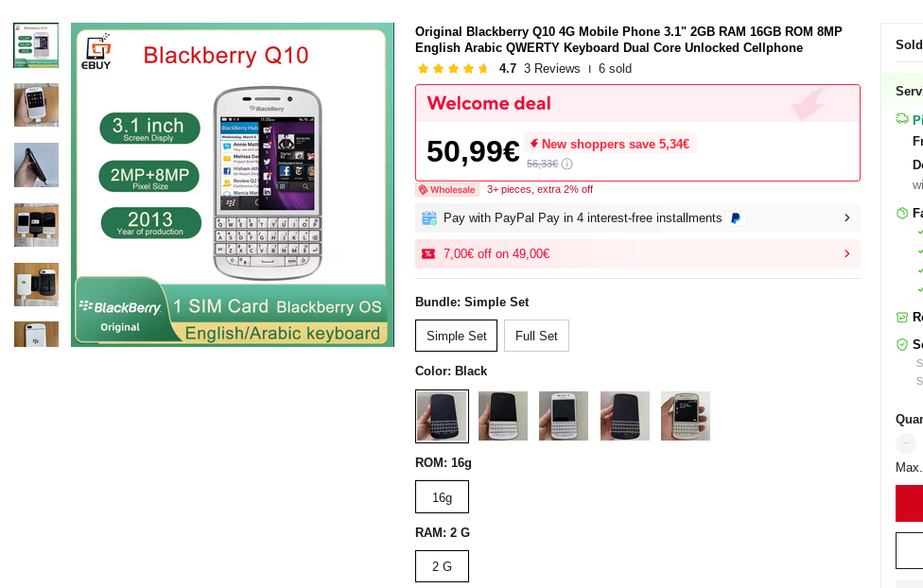
Task: Click the red coupon icon for 7,00€ off
Action: pyautogui.click(x=428, y=253)
